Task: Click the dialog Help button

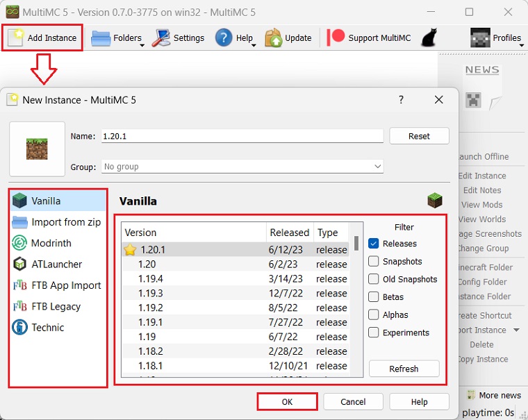Action: [419, 402]
